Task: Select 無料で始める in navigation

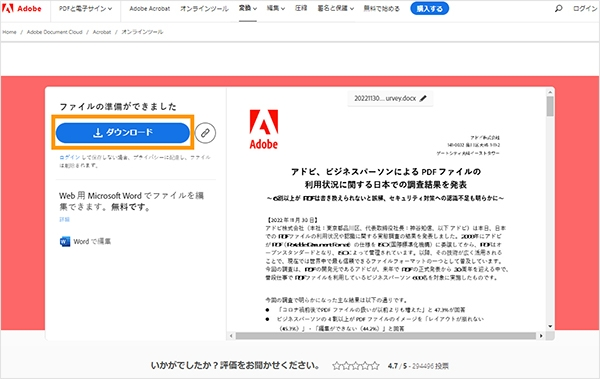Action: coord(382,8)
